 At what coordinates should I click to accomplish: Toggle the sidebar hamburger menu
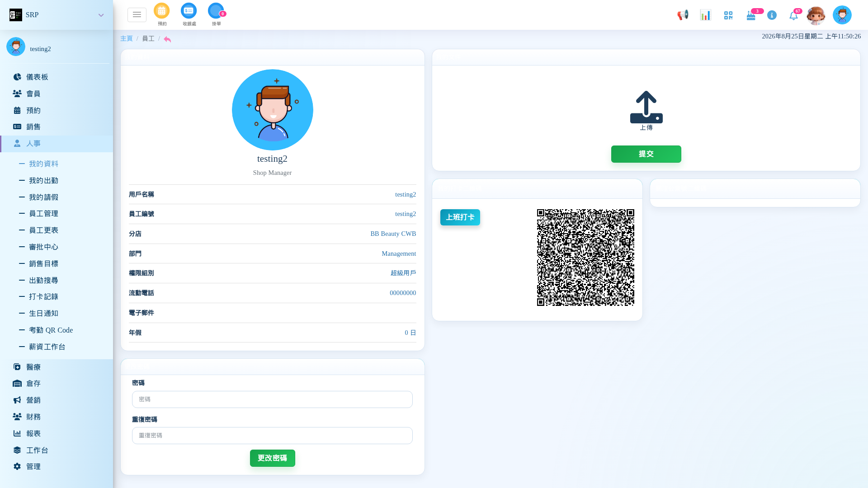tap(137, 15)
